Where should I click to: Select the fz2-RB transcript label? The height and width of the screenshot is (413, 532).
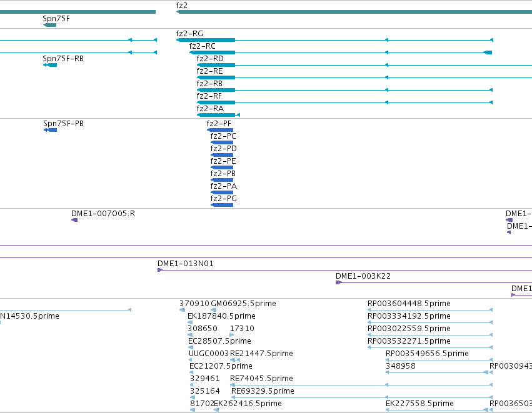[209, 84]
